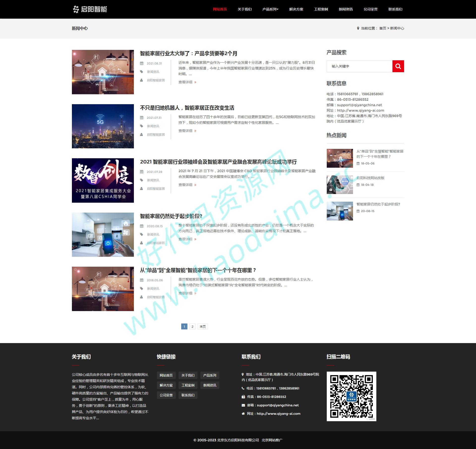Screen dimensions: 476x449
Task: Click tag icon of the 5G article
Action: (x=142, y=126)
